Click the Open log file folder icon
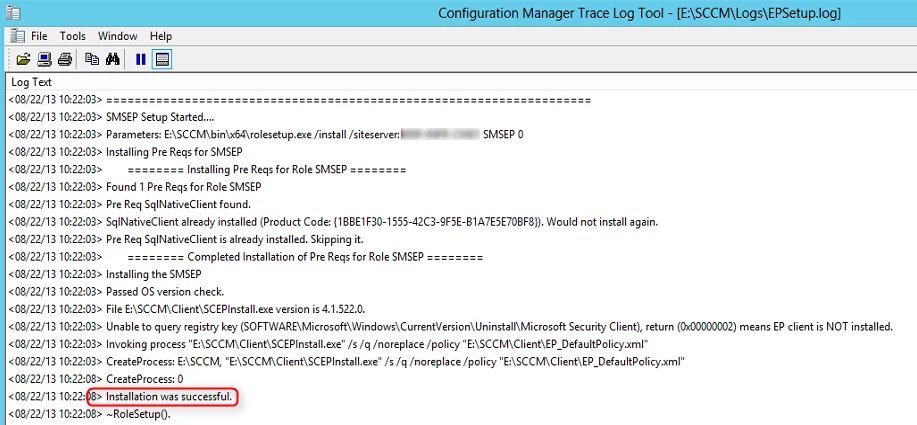This screenshot has width=917, height=425. tap(23, 59)
